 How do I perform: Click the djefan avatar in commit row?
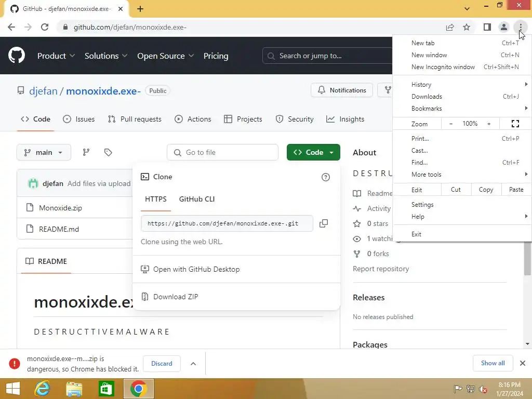(33, 183)
